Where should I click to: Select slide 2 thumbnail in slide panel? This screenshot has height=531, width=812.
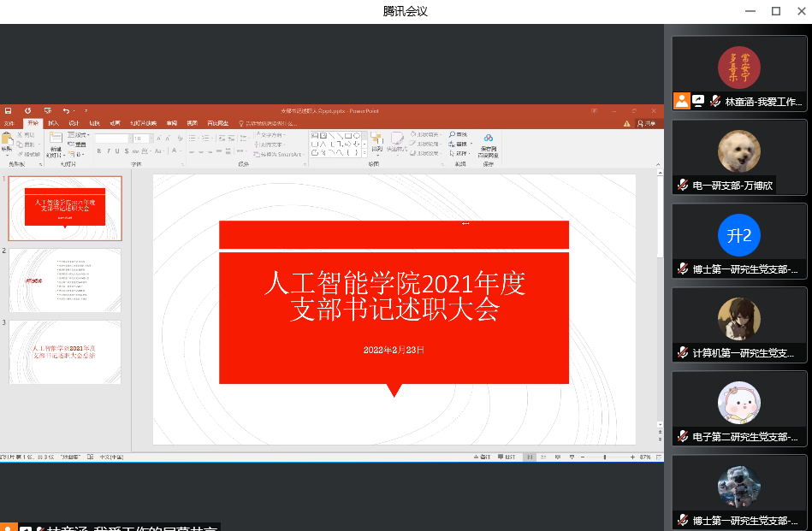click(x=65, y=280)
